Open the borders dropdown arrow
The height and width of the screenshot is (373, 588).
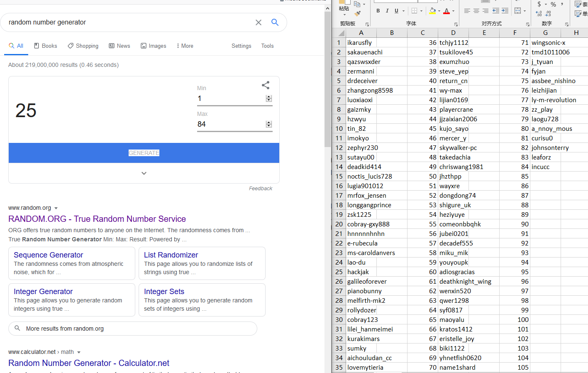click(421, 11)
